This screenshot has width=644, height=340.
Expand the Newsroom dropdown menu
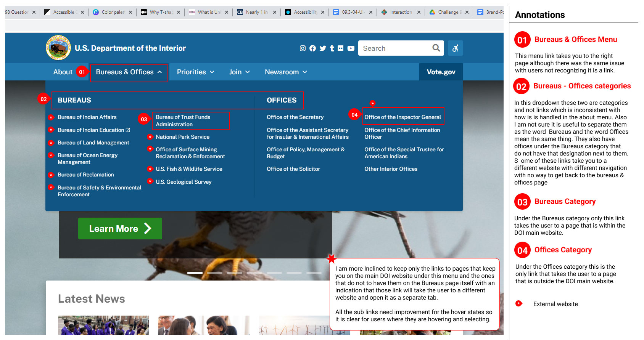point(286,72)
